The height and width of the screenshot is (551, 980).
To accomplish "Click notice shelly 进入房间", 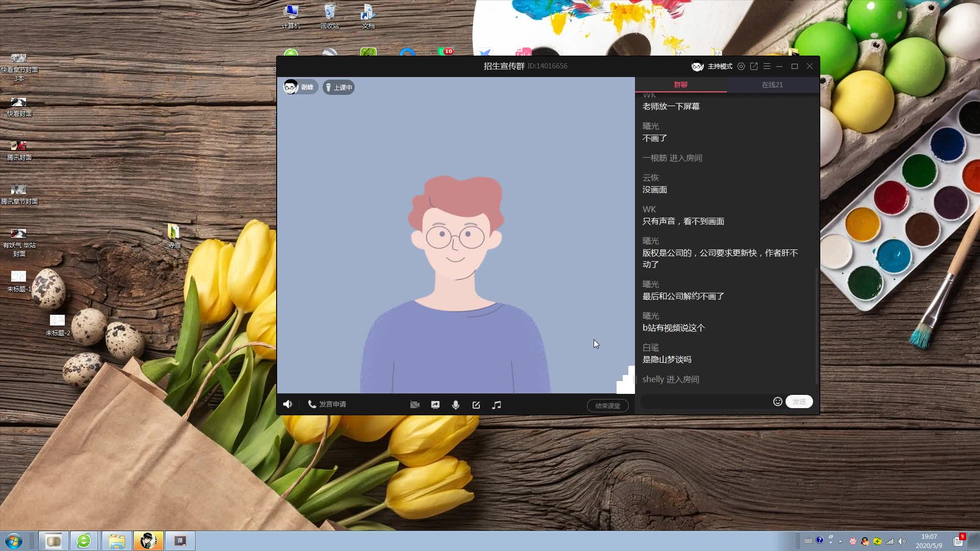I will coord(671,380).
